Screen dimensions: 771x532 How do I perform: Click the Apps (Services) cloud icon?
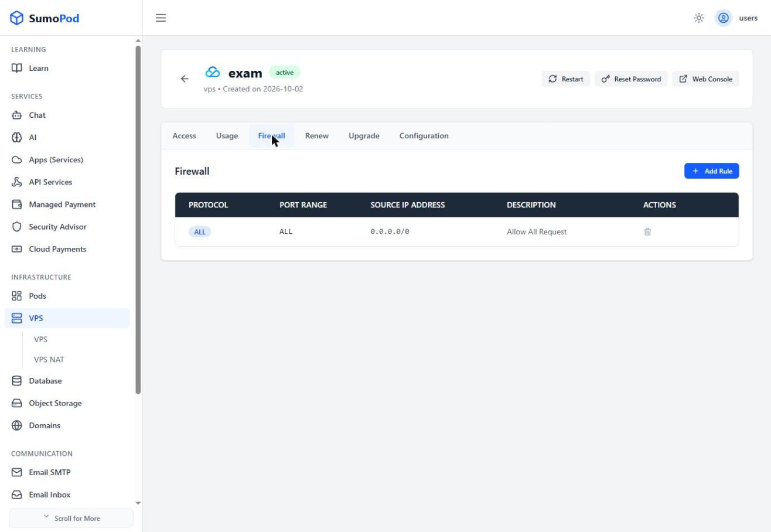click(x=17, y=159)
